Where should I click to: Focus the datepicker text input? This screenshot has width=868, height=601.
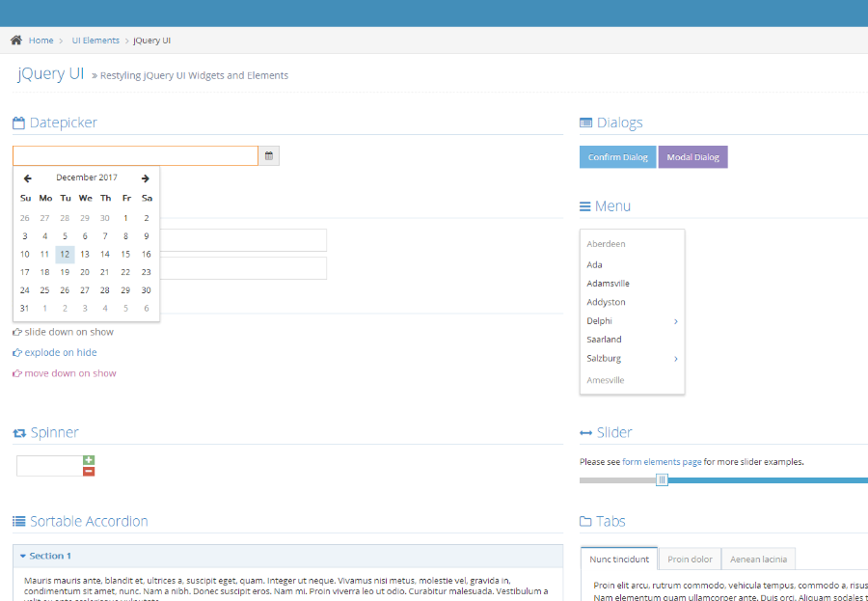point(136,155)
